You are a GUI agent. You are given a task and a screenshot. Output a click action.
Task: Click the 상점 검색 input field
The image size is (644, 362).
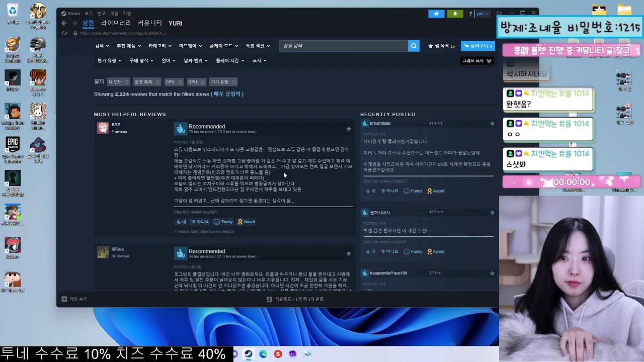pos(344,46)
